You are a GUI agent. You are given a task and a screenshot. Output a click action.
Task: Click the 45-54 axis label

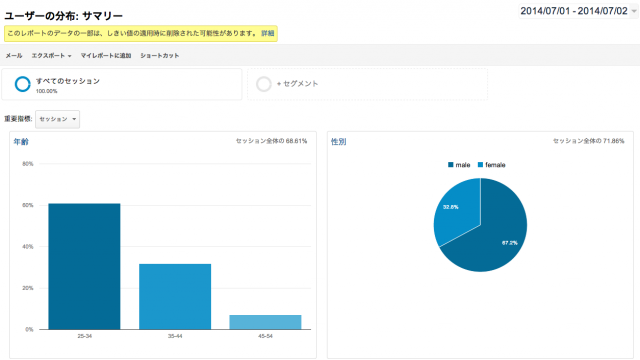265,336
